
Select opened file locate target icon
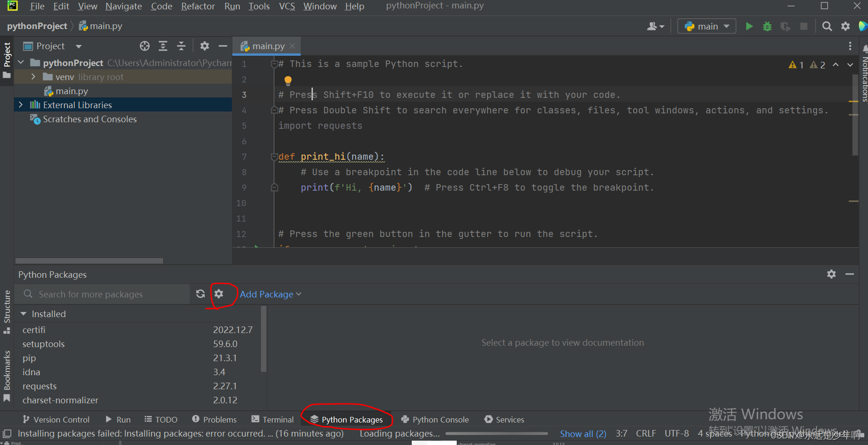point(145,46)
